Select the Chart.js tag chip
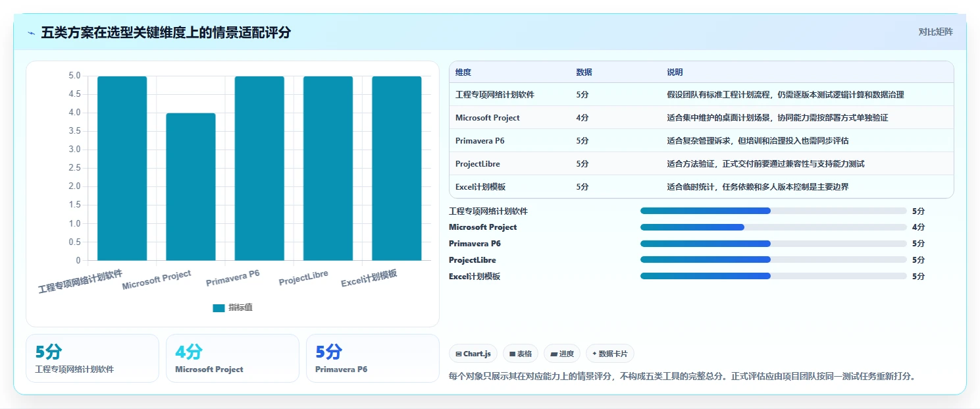This screenshot has height=409, width=980. (473, 354)
